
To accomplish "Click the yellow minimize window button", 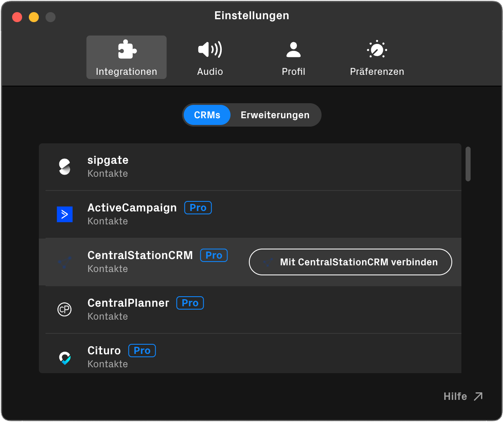I will [x=34, y=17].
